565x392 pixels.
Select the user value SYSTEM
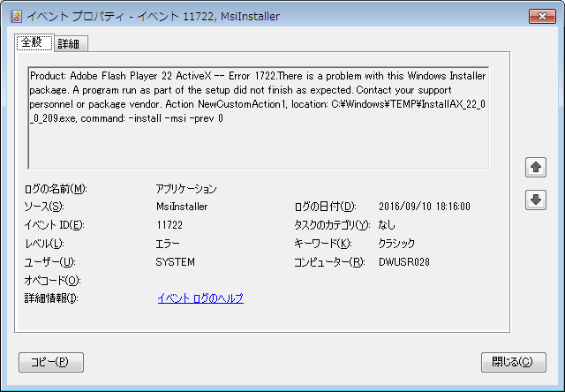point(176,262)
